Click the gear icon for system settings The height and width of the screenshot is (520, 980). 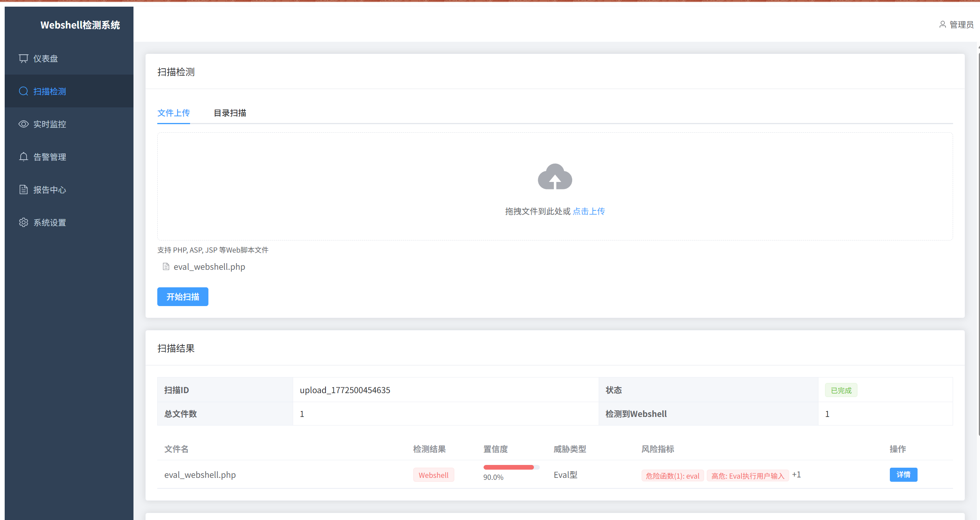coord(23,223)
